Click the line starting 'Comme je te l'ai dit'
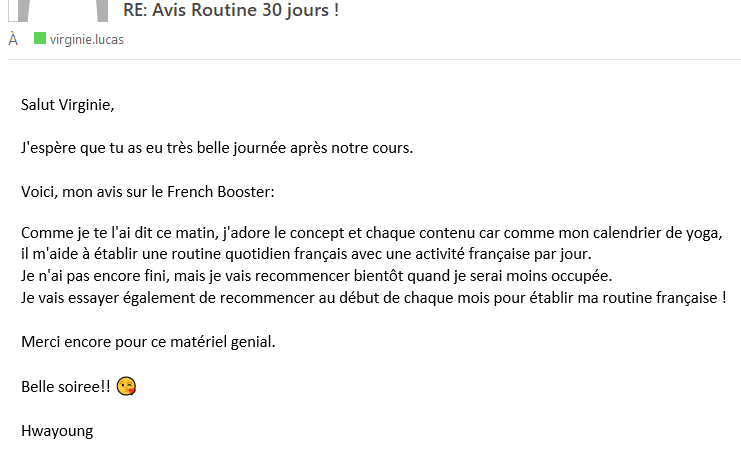 pyautogui.click(x=371, y=233)
